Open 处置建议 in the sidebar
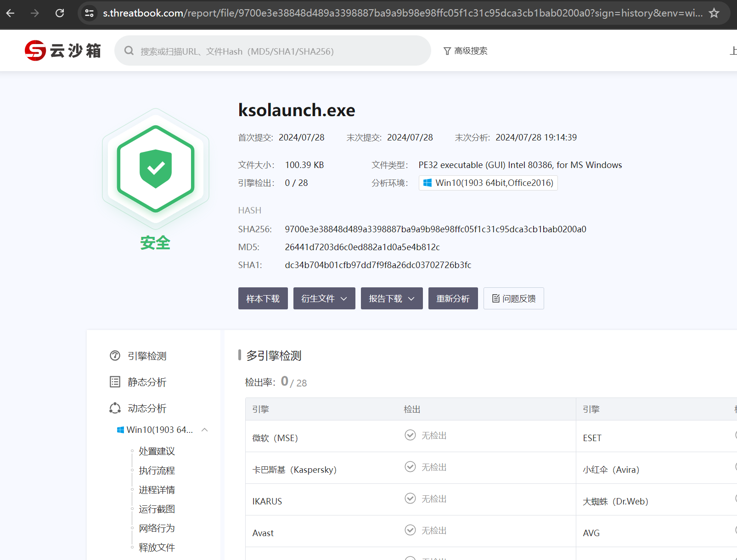The width and height of the screenshot is (737, 560). tap(157, 451)
